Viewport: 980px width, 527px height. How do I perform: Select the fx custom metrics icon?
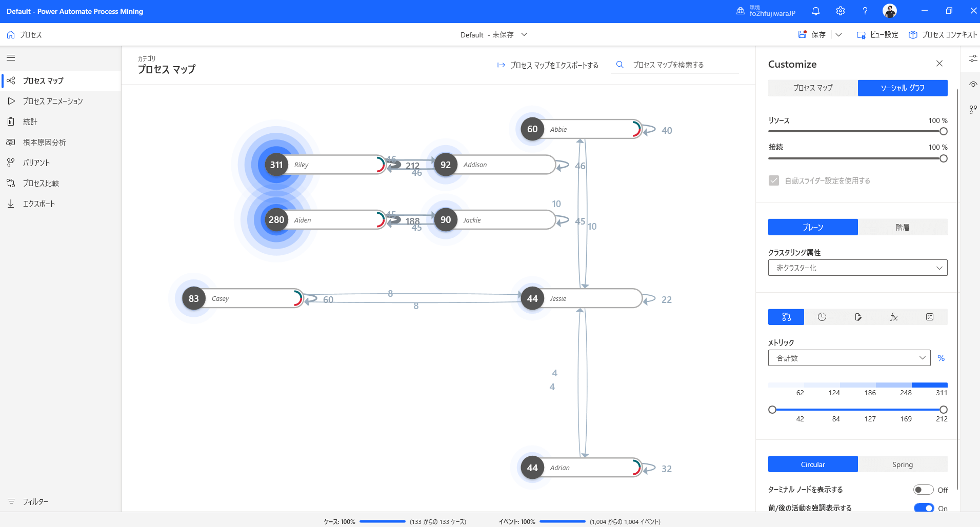893,317
